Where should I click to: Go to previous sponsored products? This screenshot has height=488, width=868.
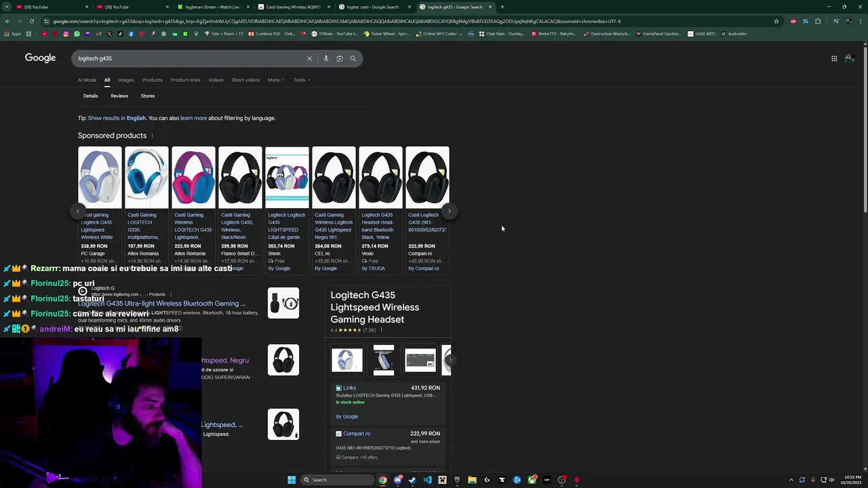coord(78,211)
